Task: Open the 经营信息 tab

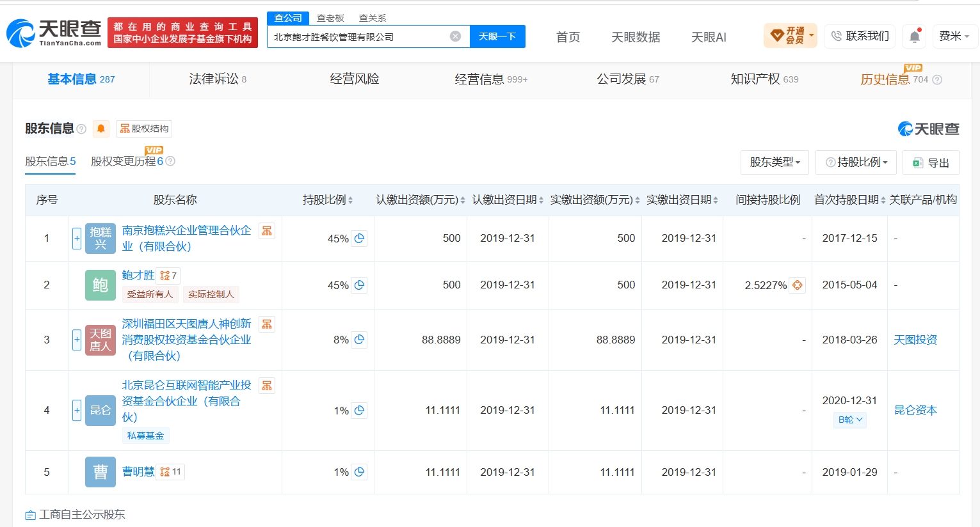Action: point(491,79)
